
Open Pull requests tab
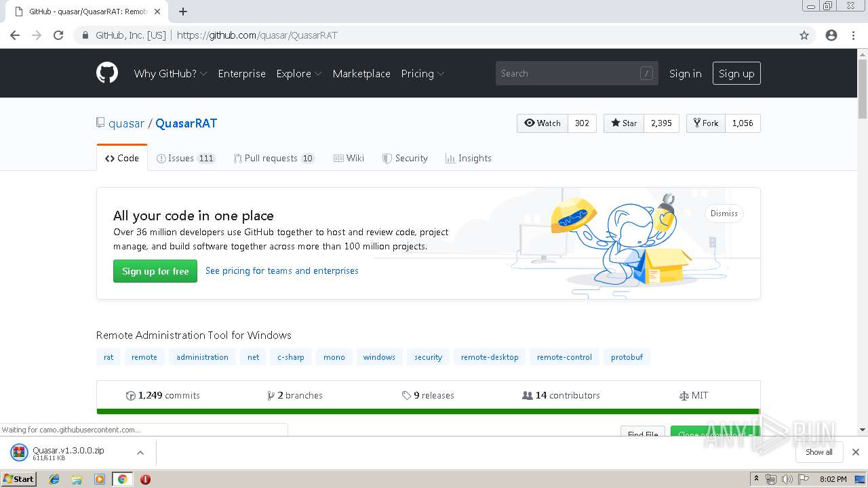tap(274, 158)
